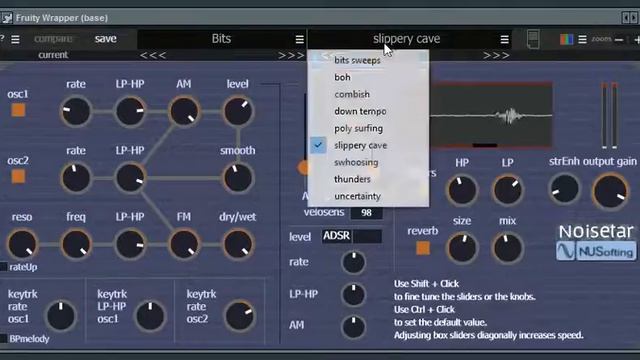This screenshot has height=360, width=640.
Task: Click the dry/wet knob
Action: pyautogui.click(x=238, y=244)
